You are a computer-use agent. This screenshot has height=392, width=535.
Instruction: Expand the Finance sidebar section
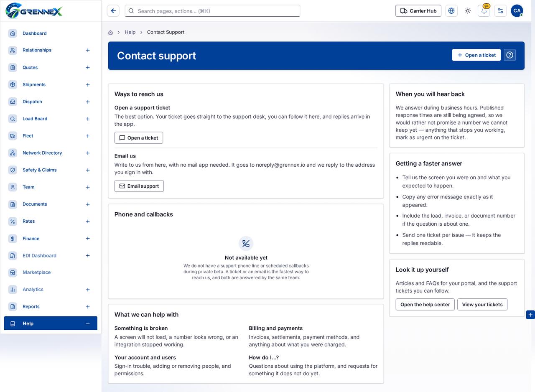click(x=88, y=239)
